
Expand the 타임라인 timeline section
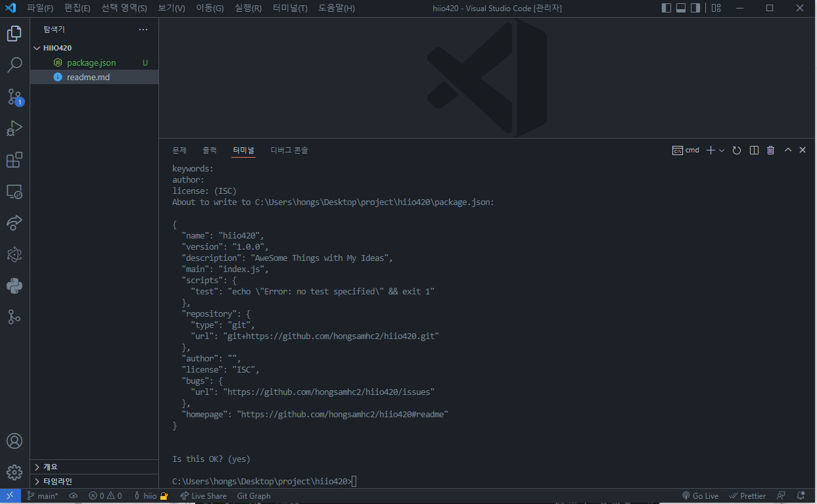pyautogui.click(x=94, y=481)
